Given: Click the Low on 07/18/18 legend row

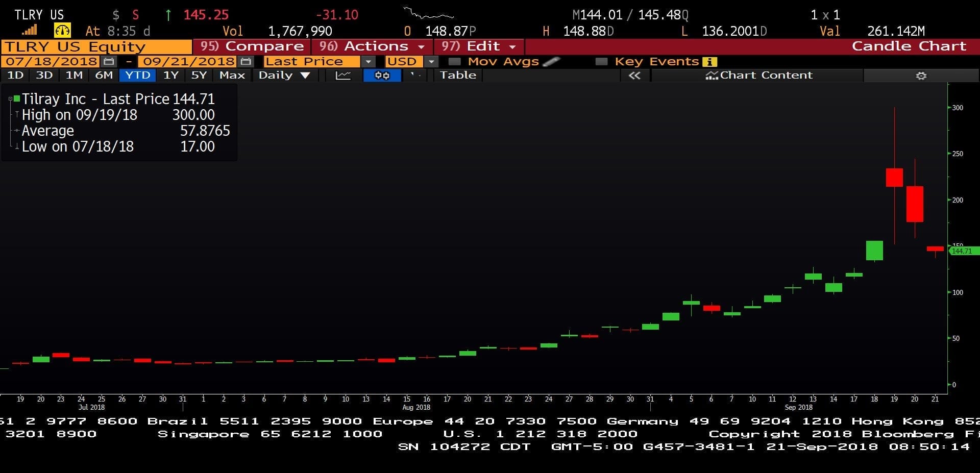Looking at the screenshot, I should 118,146.
